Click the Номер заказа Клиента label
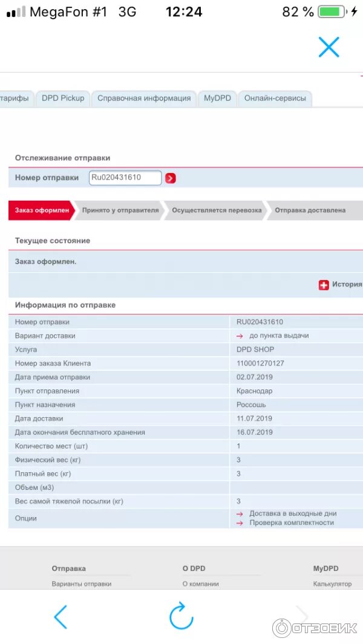 [x=53, y=363]
